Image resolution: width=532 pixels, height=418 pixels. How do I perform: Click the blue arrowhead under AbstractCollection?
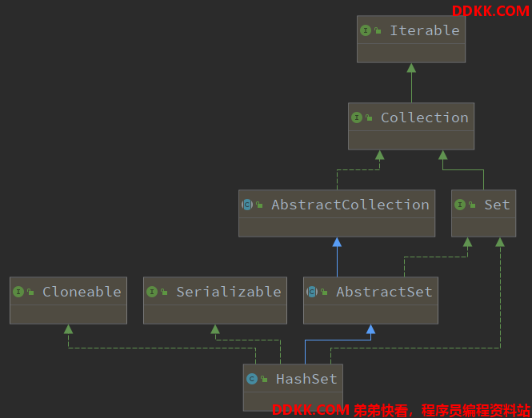tap(337, 242)
